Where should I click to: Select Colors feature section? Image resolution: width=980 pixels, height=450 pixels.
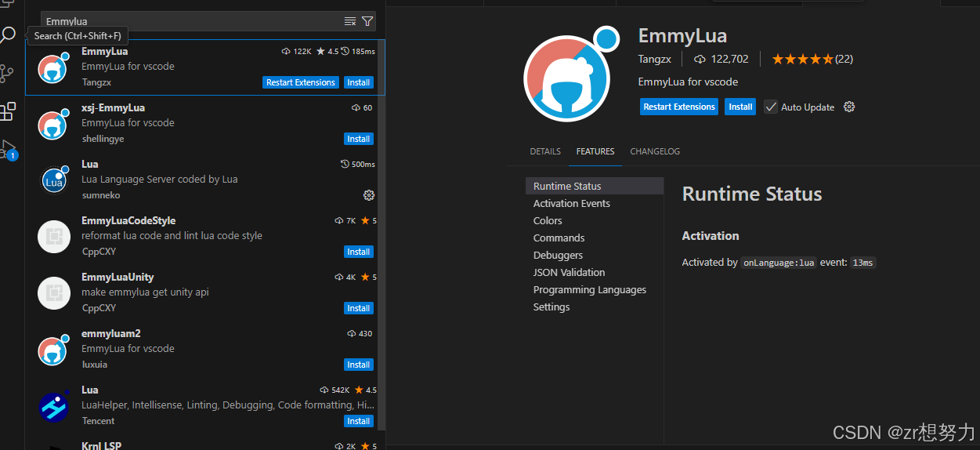595,220
